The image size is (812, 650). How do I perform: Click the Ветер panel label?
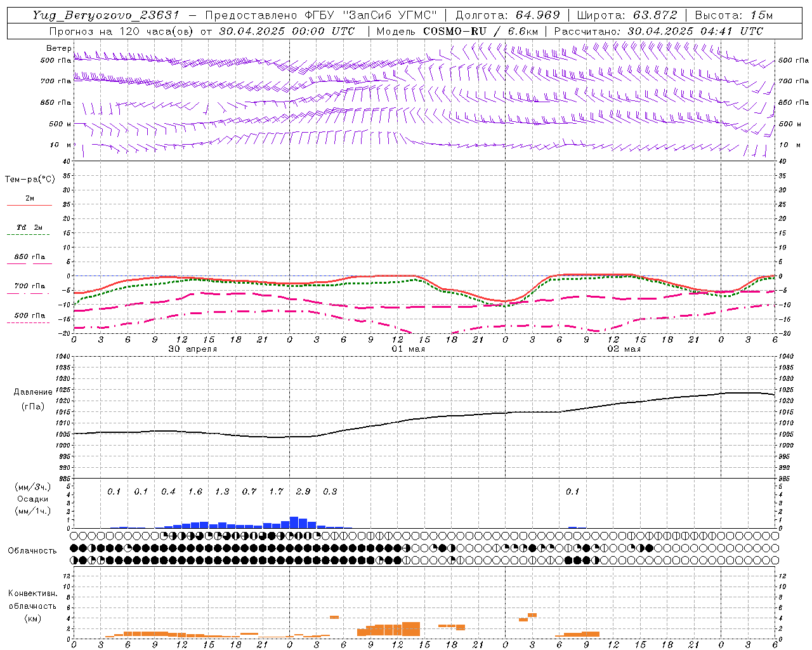tap(58, 48)
